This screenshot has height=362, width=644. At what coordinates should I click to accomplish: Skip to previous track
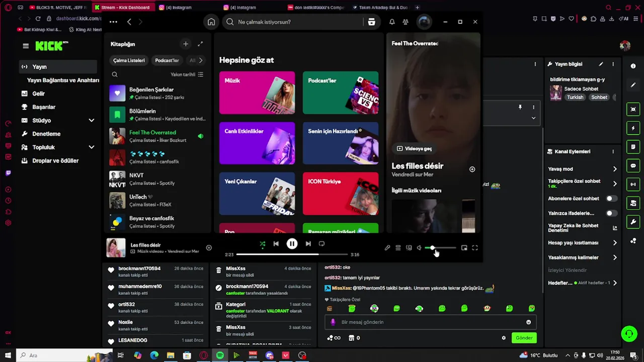click(276, 244)
